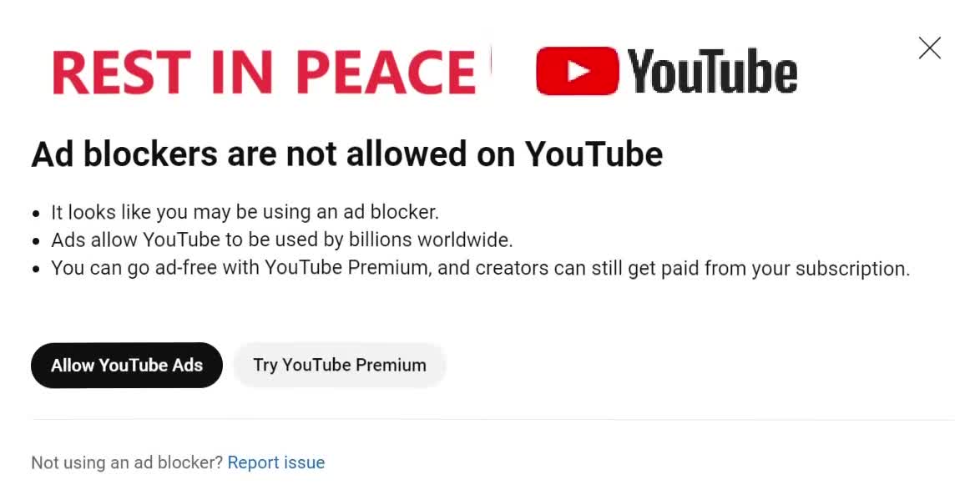This screenshot has width=980, height=500.
Task: Click the bullet dot before It looks like
Action: (36, 214)
